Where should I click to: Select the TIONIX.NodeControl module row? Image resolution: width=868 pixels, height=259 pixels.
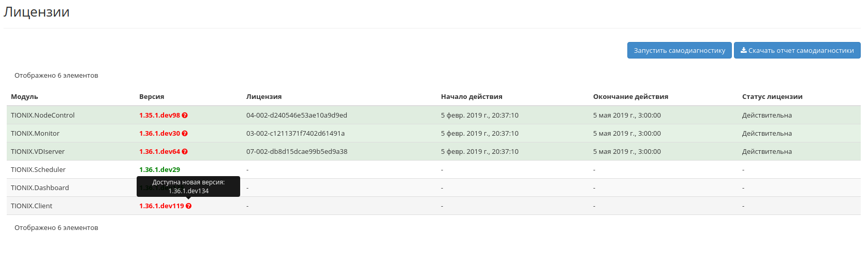click(x=42, y=116)
